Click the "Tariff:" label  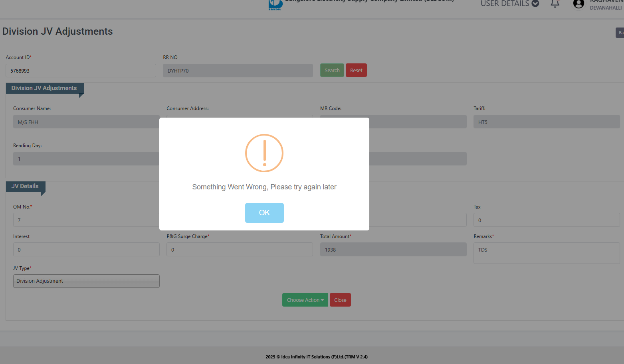coord(479,108)
